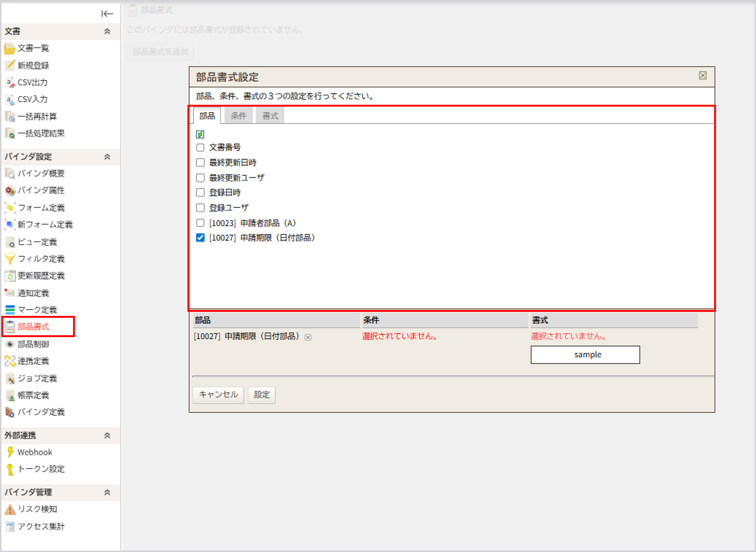
Task: Check the 登録日時 checkbox
Action: coord(200,193)
